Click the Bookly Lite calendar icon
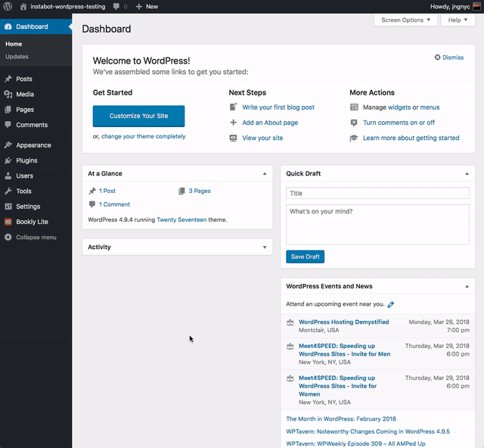The height and width of the screenshot is (448, 484). (8, 222)
